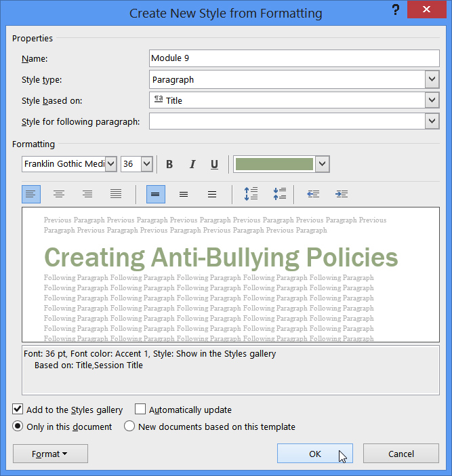Click the 'Based on: Title,Session Title' text
Screen dimensions: 452x476
89,365
